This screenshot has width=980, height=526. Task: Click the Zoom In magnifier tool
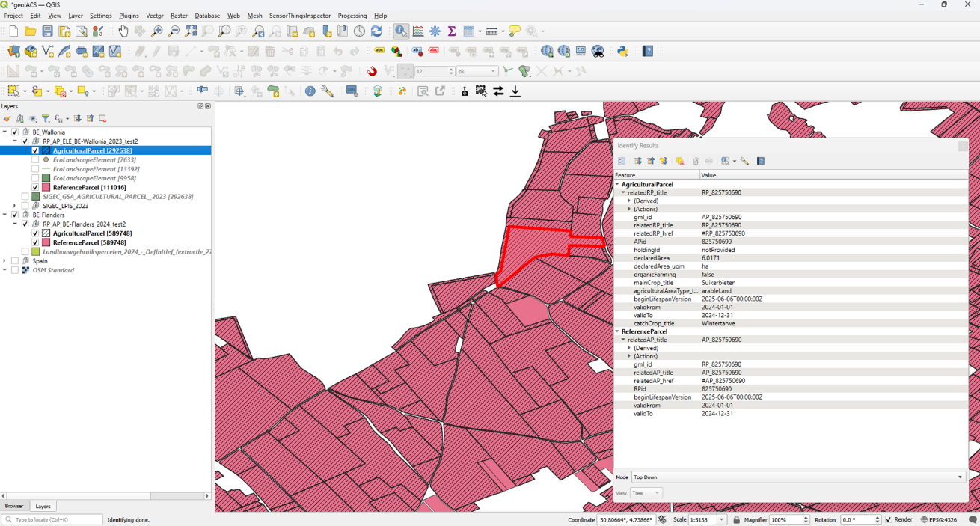pyautogui.click(x=157, y=31)
